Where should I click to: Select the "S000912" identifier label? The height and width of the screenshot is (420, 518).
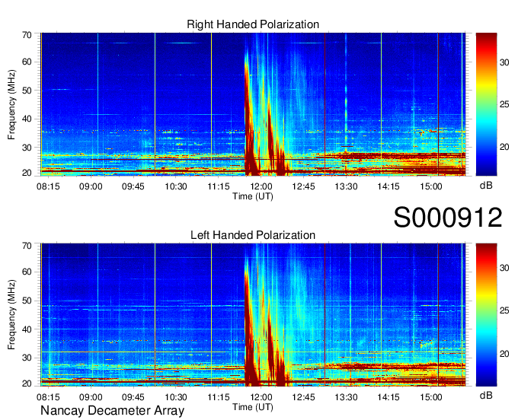coord(448,217)
